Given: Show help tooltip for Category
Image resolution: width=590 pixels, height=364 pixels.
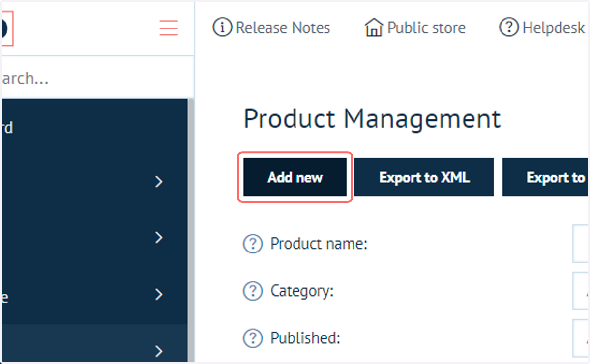Looking at the screenshot, I should (253, 291).
